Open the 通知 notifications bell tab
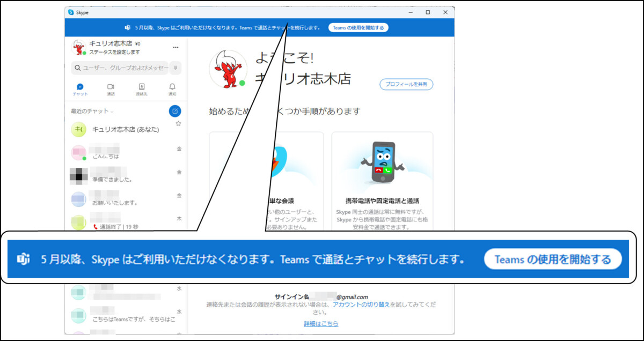The width and height of the screenshot is (644, 341). (172, 89)
